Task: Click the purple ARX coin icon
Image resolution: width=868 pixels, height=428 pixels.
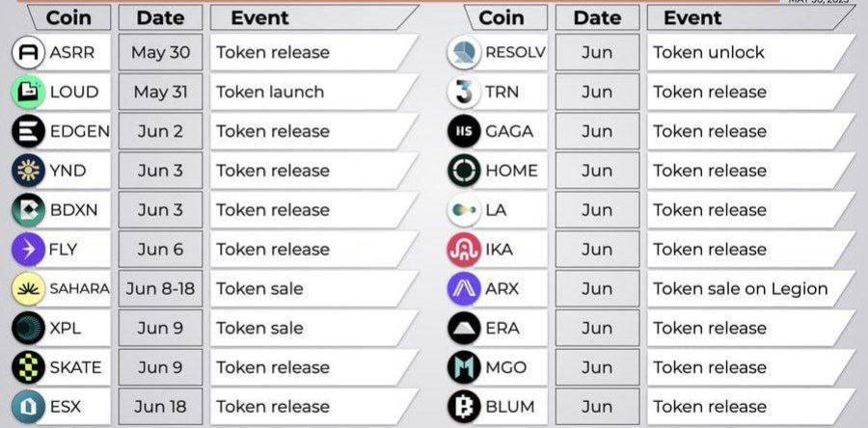Action: [464, 288]
